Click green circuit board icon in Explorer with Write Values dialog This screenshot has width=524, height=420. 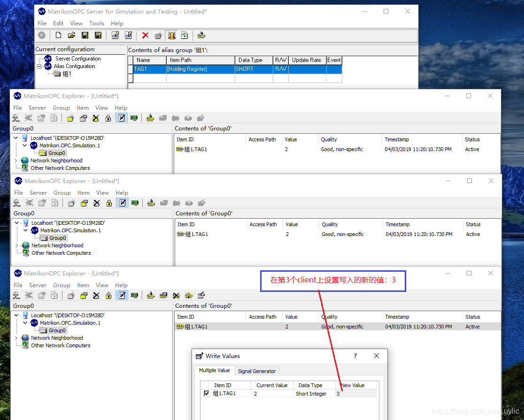coord(134,295)
